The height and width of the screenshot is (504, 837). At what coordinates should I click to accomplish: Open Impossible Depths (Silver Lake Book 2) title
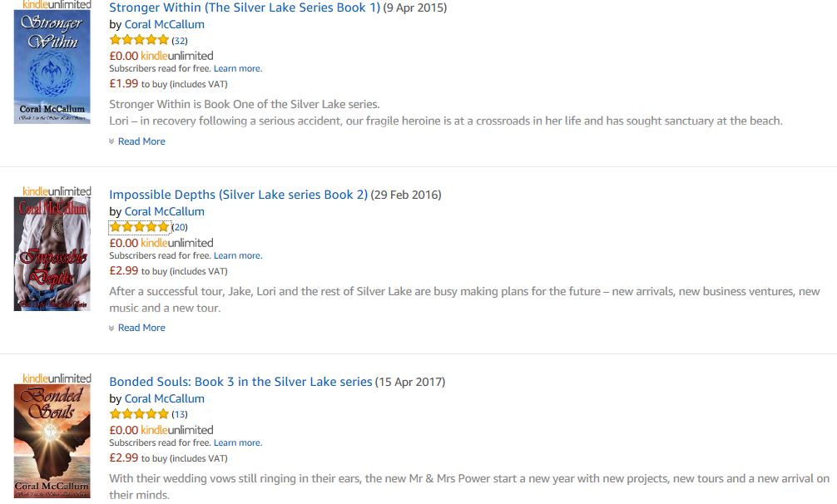click(238, 195)
